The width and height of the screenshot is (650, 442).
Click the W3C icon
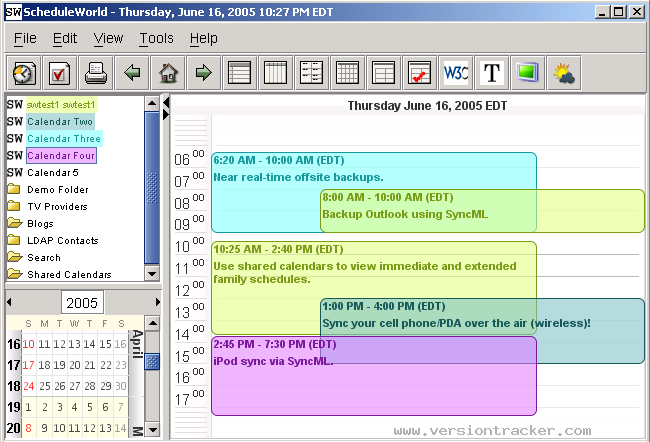(x=456, y=73)
